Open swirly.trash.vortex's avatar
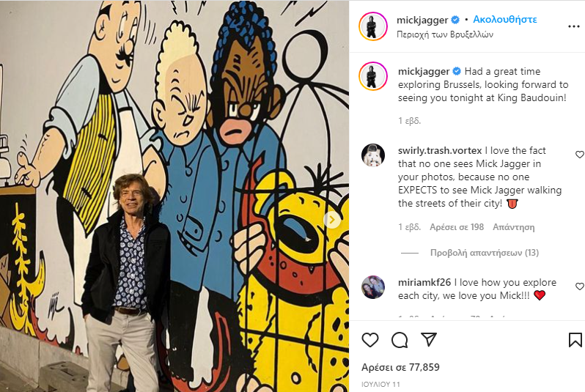Image resolution: width=585 pixels, height=392 pixels. point(373,155)
